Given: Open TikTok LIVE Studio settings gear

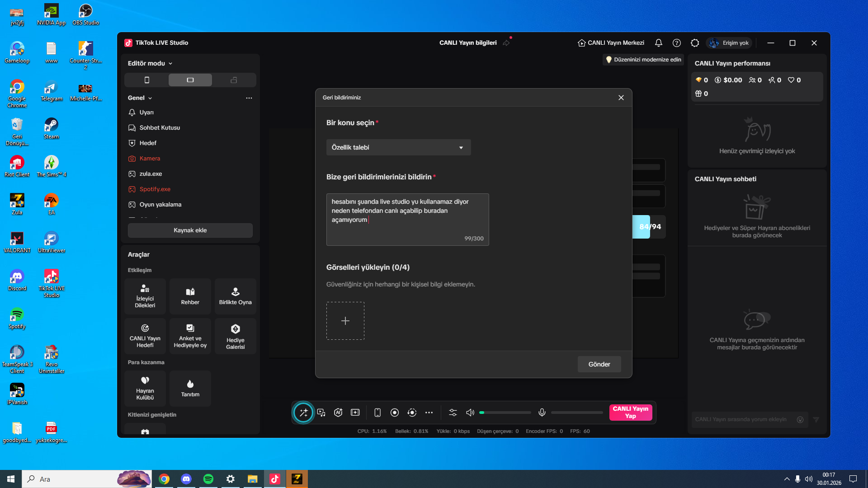Looking at the screenshot, I should [695, 43].
